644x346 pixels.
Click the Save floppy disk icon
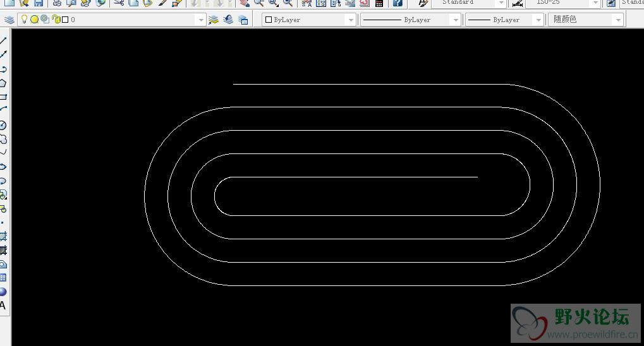point(38,3)
